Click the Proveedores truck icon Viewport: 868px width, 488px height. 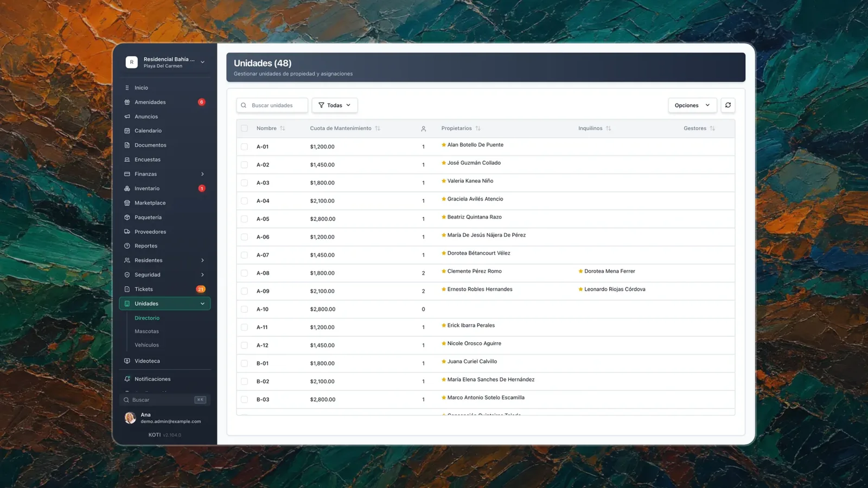127,232
